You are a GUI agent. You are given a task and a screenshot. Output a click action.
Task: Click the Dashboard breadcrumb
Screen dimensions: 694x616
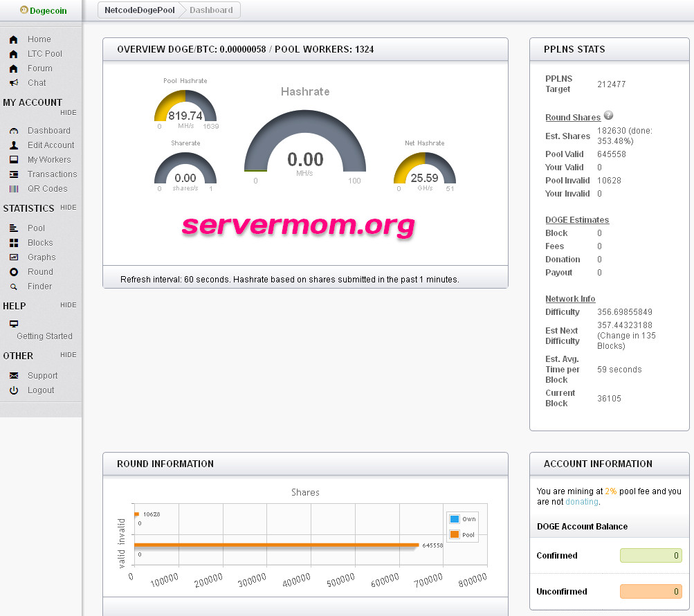[x=211, y=10]
